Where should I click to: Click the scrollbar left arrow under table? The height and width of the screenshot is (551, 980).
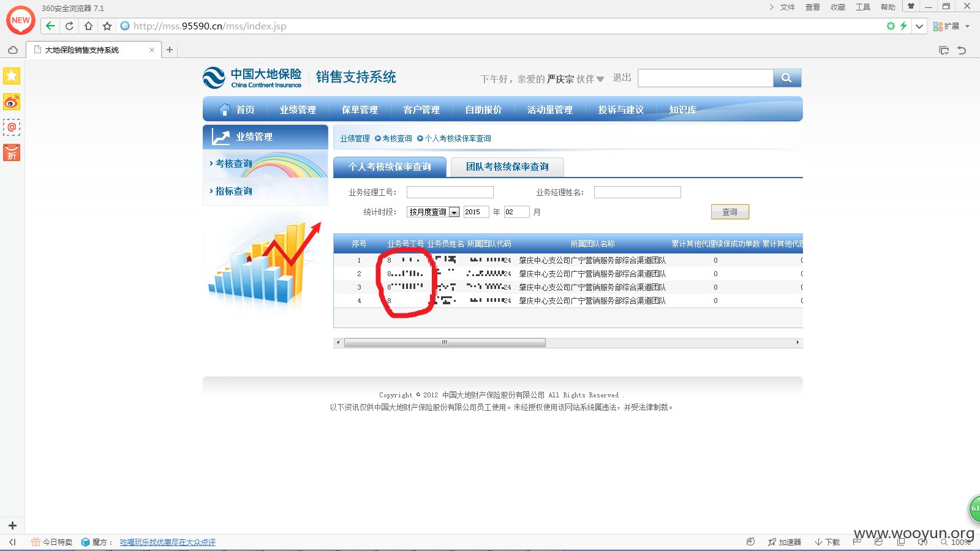pyautogui.click(x=338, y=343)
